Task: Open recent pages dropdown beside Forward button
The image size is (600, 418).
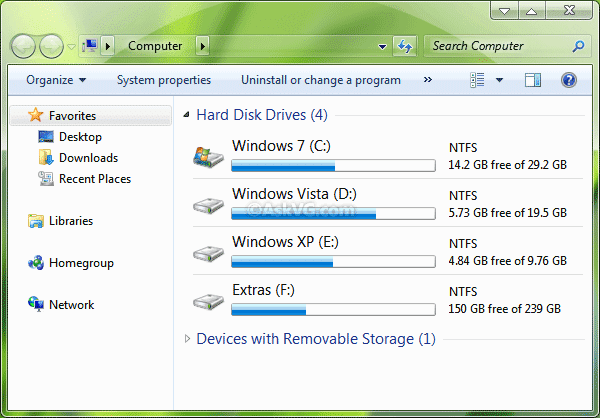Action: point(71,47)
